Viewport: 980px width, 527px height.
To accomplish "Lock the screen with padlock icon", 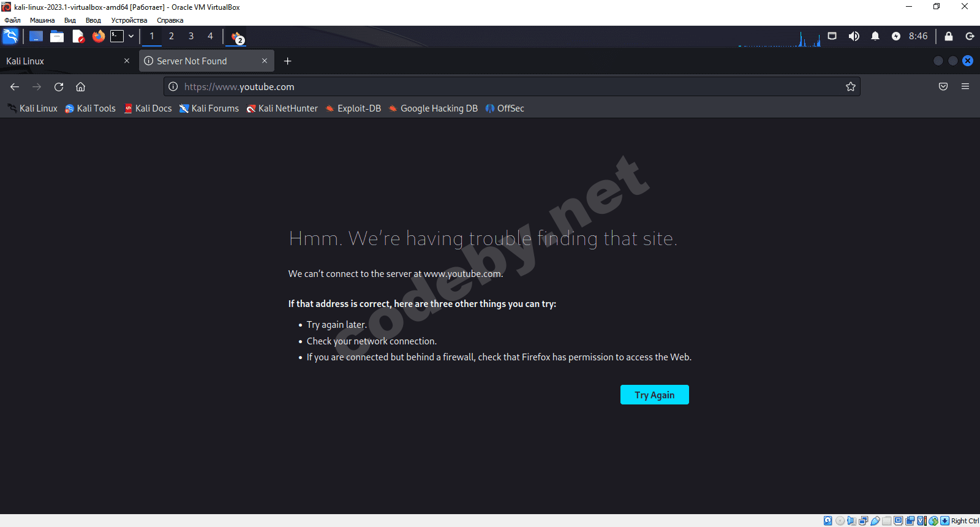I will click(x=949, y=36).
